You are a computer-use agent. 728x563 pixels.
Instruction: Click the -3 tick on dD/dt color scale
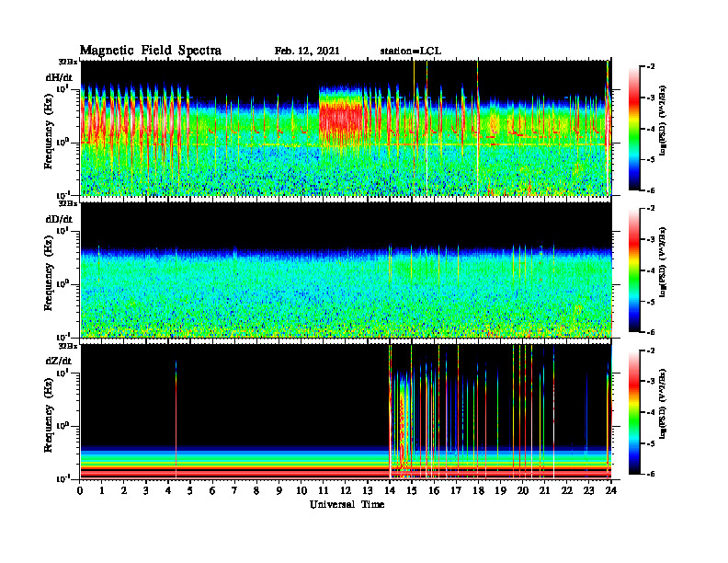tap(651, 240)
